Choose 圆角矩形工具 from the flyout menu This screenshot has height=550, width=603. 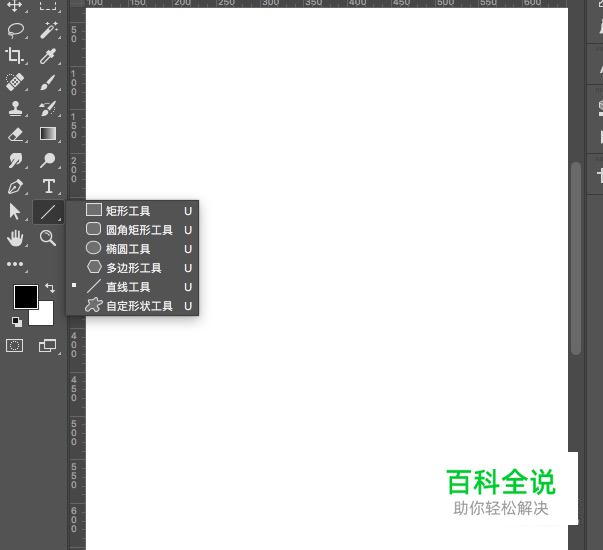(x=133, y=230)
